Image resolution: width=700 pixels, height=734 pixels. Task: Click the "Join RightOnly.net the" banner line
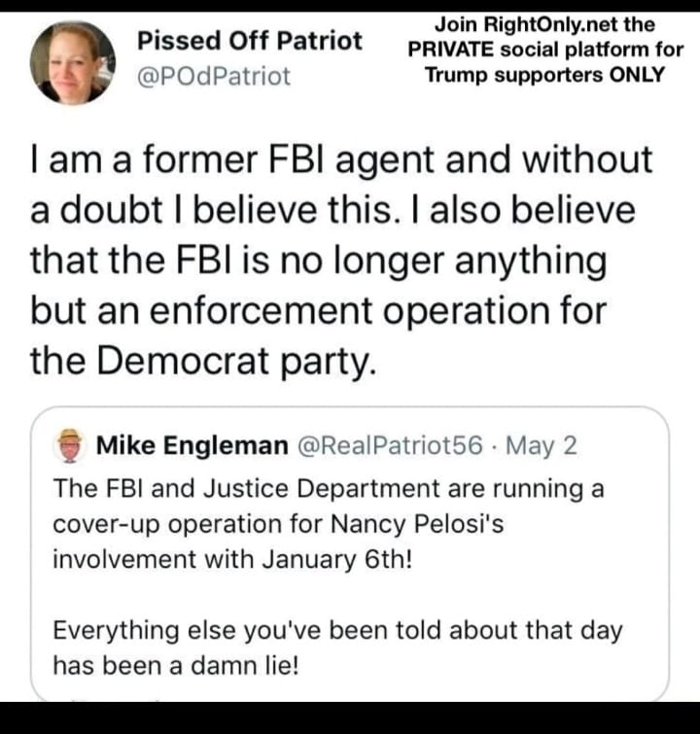(544, 24)
